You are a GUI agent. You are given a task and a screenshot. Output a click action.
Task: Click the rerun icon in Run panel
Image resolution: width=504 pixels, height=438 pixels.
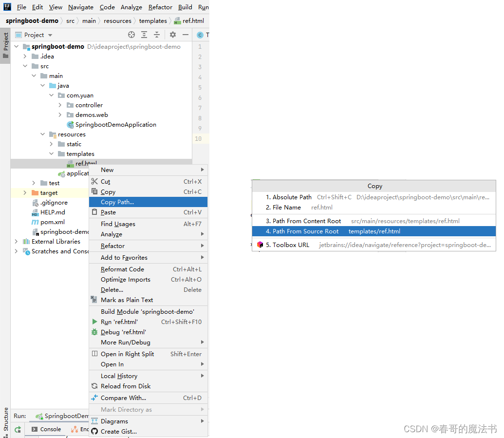(x=18, y=429)
